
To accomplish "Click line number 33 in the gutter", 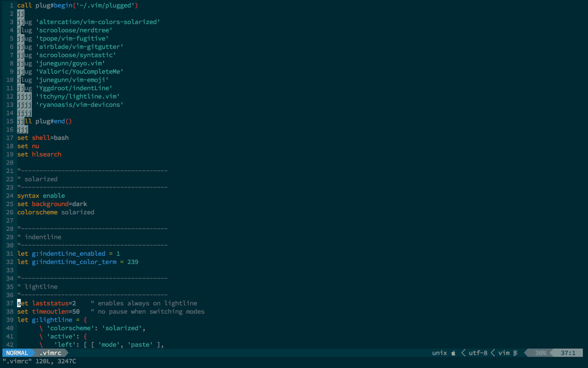I will point(10,270).
